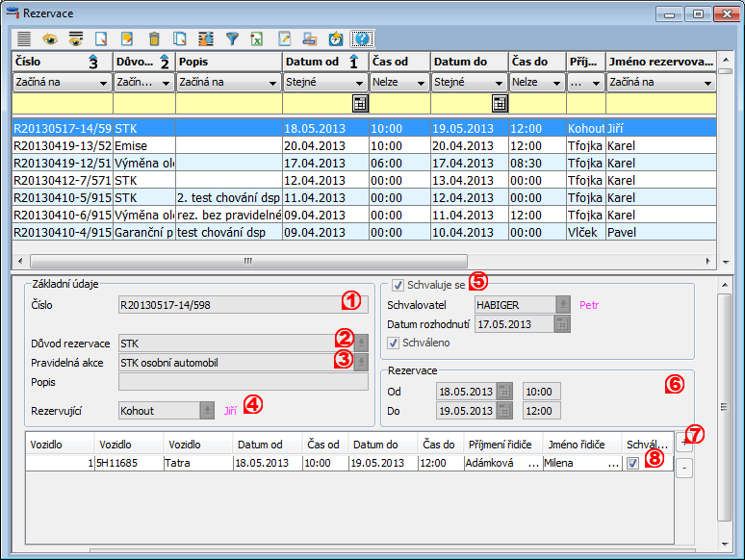Screen dimensions: 745x560
Task: Click the trash can delete icon
Action: coord(154,39)
